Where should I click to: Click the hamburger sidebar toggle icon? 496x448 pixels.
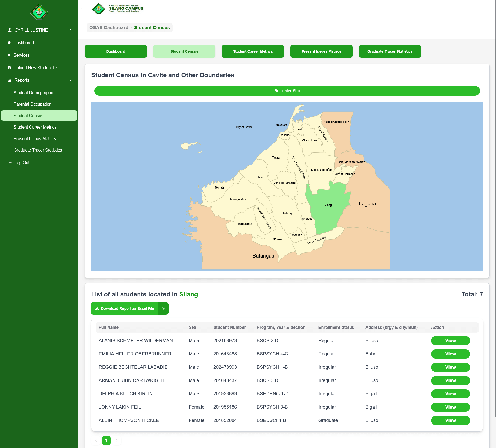(82, 8)
